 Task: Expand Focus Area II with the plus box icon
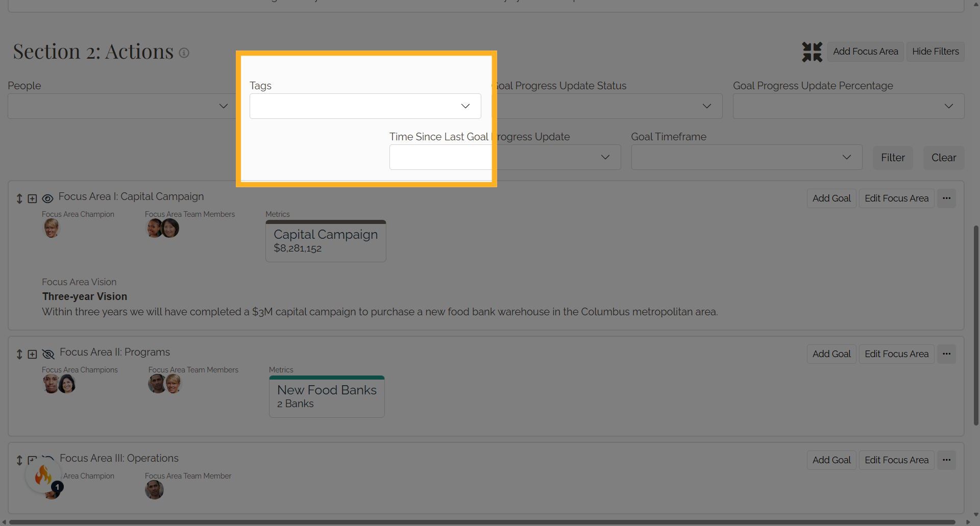pos(32,354)
